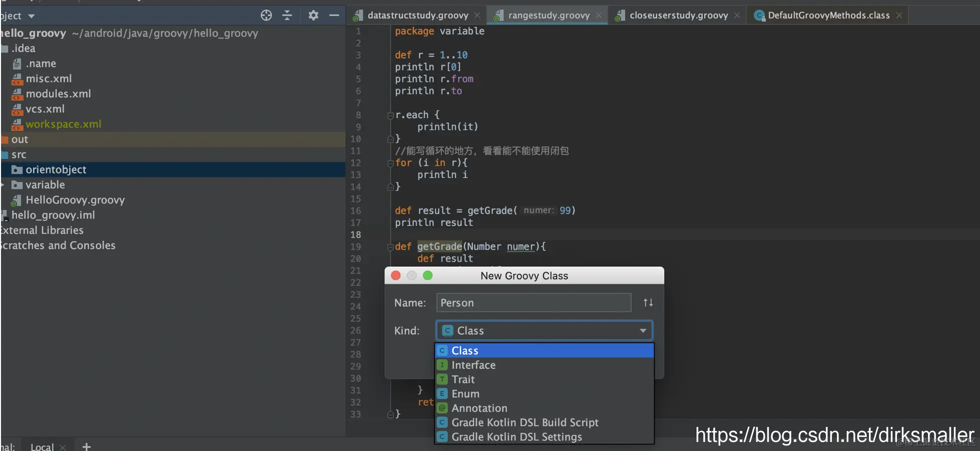
Task: Choose Trait in the Kind list
Action: click(545, 379)
